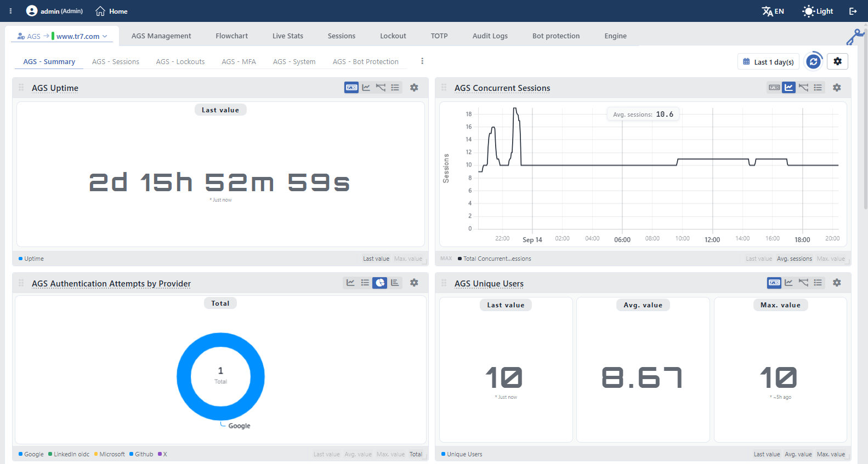The image size is (868, 464).
Task: Select pie chart view for Authentication Attempts
Action: point(380,283)
